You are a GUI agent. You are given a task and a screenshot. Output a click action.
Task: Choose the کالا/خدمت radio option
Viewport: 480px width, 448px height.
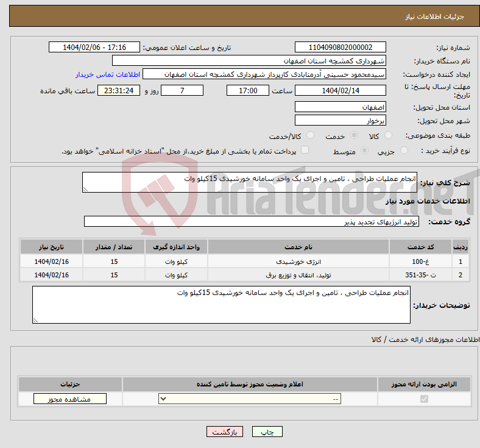[311, 136]
